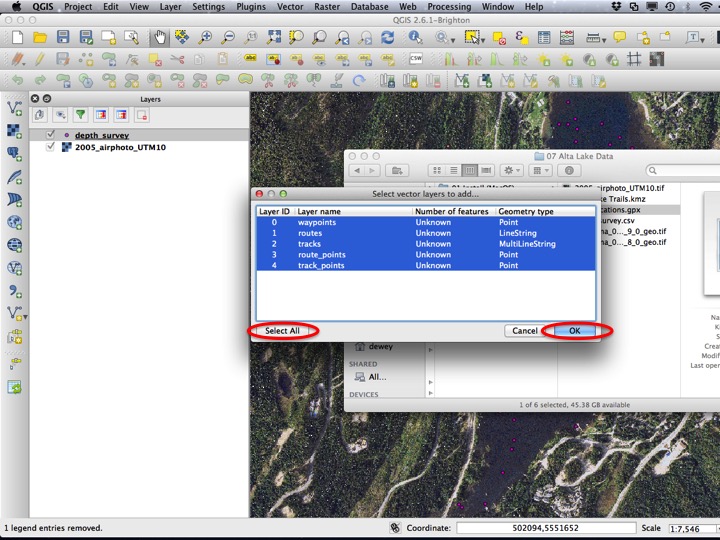Viewport: 720px width, 540px height.
Task: Click Add Vector Layer sidebar icon
Action: (x=15, y=108)
